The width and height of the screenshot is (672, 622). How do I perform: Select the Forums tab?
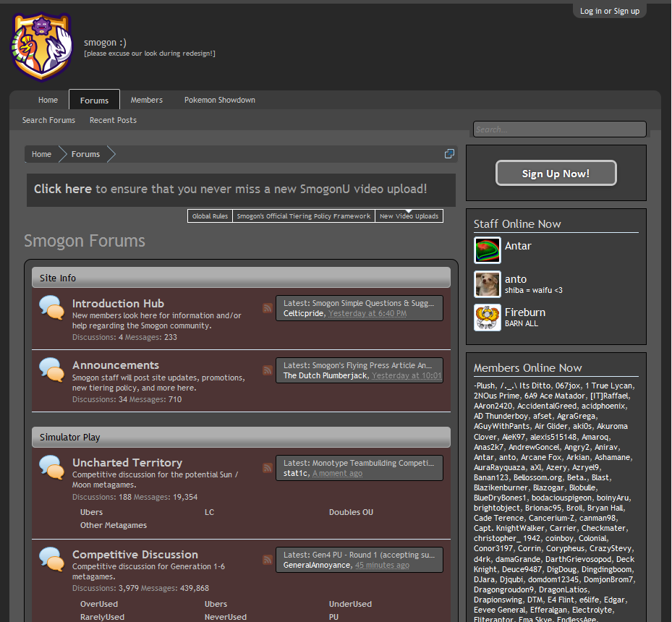[x=94, y=100]
